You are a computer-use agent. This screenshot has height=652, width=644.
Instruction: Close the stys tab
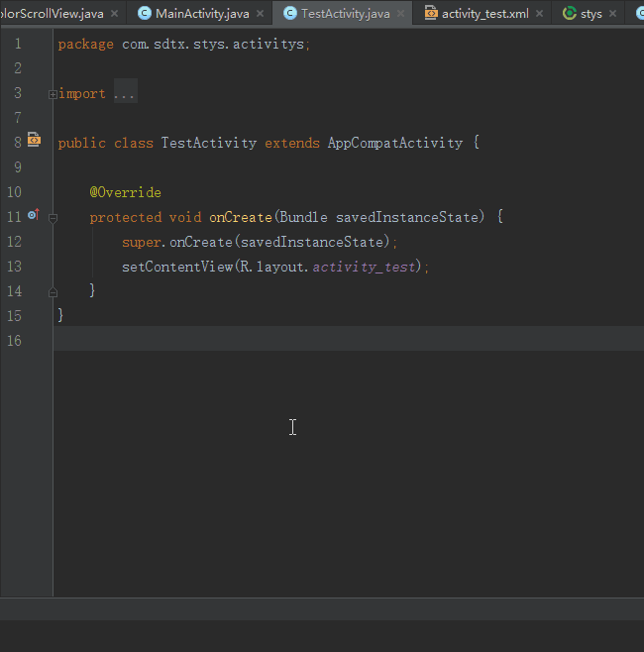612,14
